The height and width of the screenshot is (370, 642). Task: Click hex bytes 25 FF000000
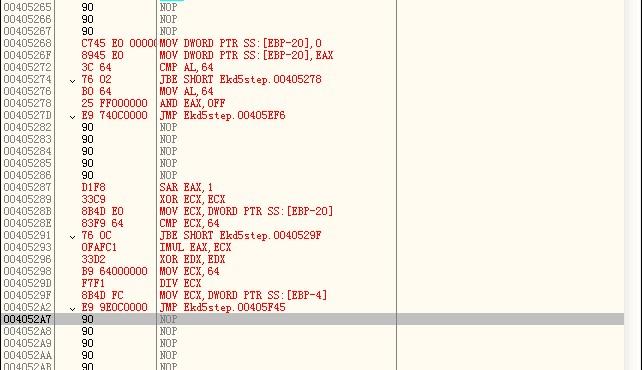coord(114,103)
